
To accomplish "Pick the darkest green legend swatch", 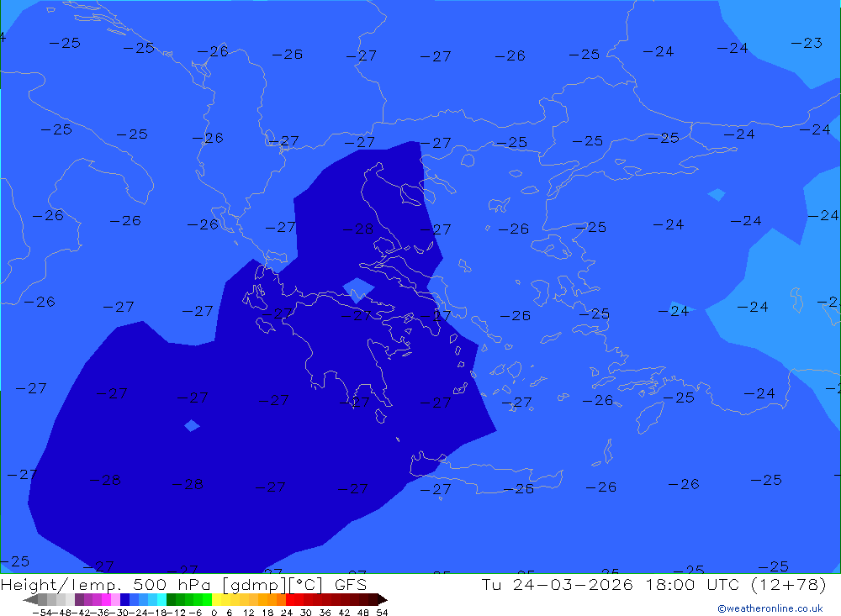I will (x=171, y=599).
